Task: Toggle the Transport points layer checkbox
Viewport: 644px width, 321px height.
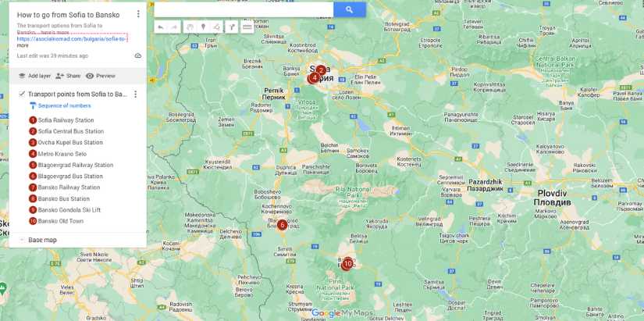Action: tap(22, 95)
